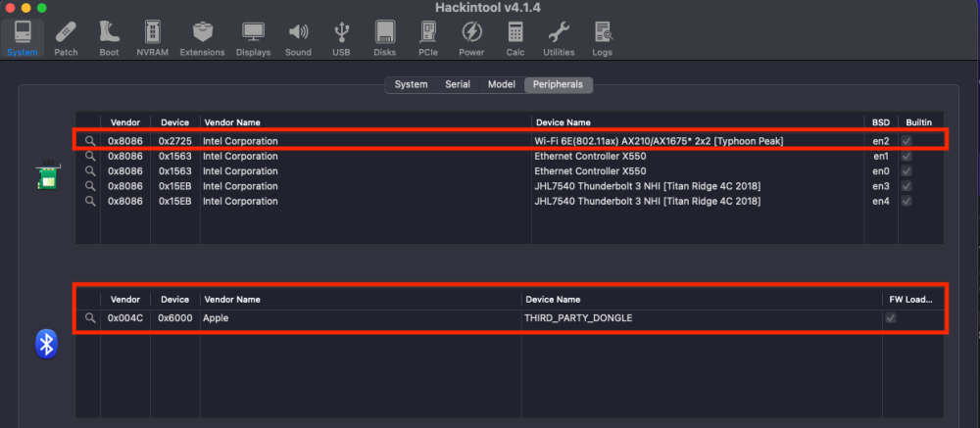Open the Sound toolbar icon
The width and height of the screenshot is (980, 428).
coord(298,39)
